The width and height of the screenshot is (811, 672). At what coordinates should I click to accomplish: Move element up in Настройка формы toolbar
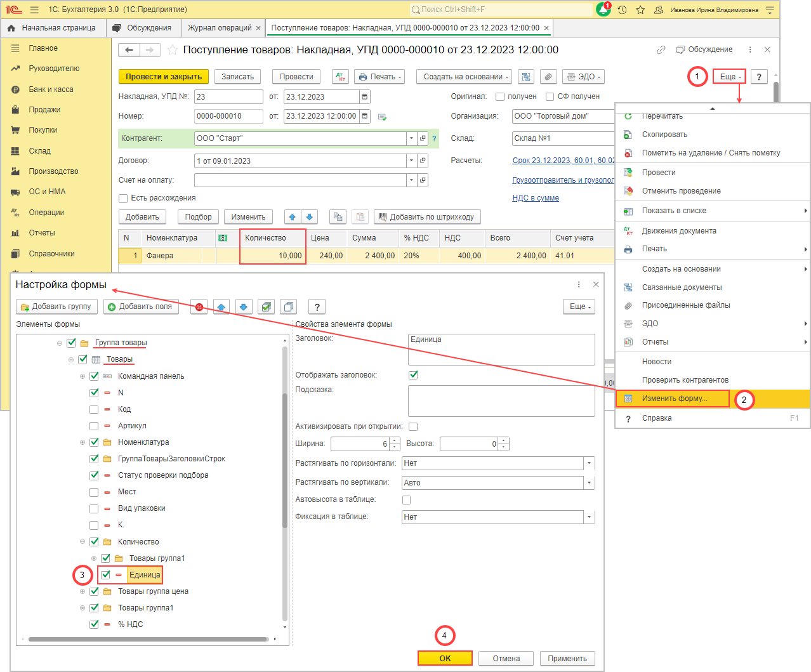point(221,307)
